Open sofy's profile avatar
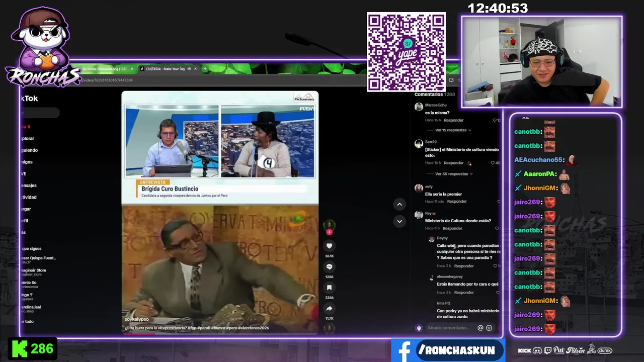644x362 pixels. pyautogui.click(x=419, y=188)
